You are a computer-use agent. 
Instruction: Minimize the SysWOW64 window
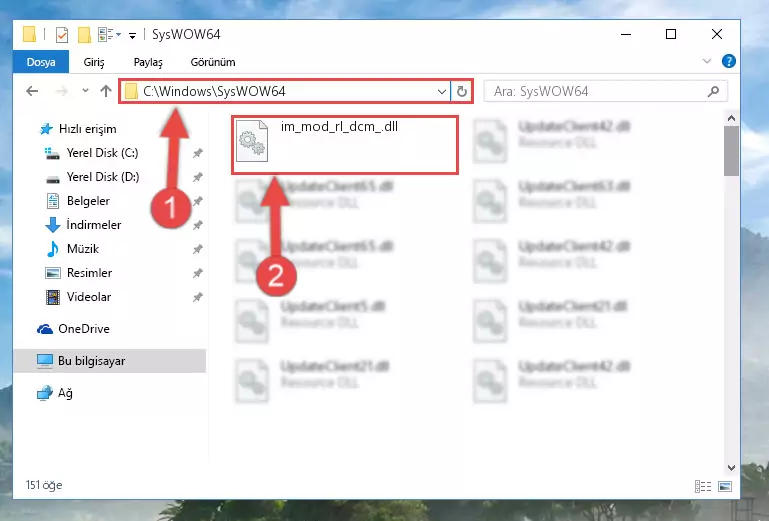(626, 34)
